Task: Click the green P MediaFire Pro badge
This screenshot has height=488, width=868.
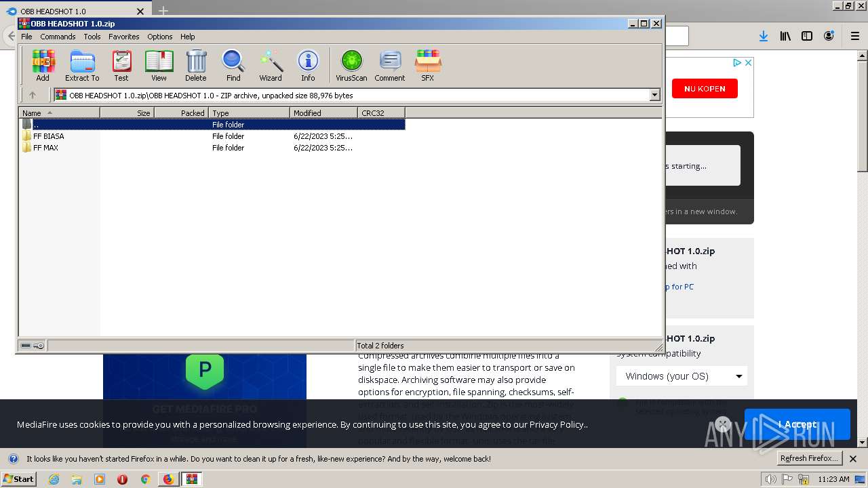Action: pos(205,370)
